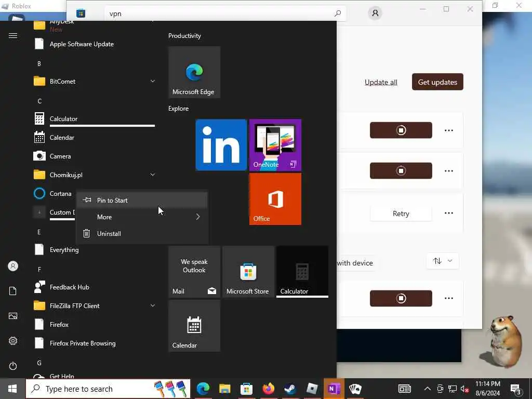Open Documents from Start sidebar
Image resolution: width=532 pixels, height=399 pixels.
coord(13,291)
